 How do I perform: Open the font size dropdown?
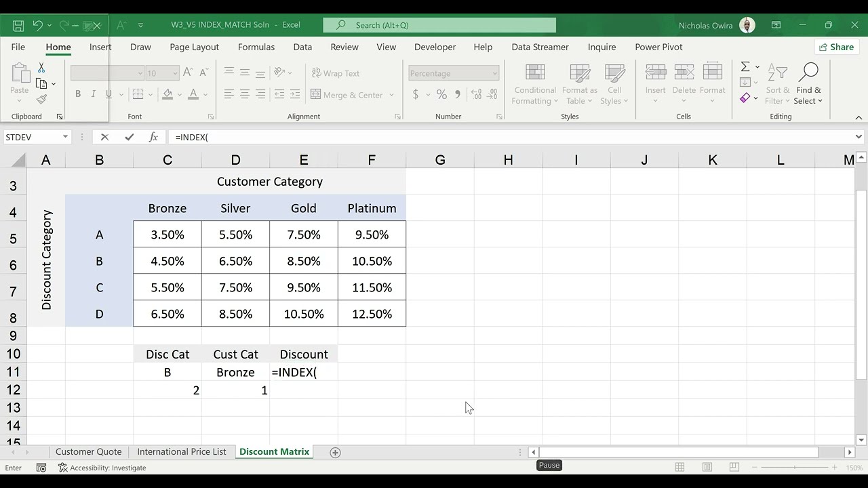click(175, 73)
